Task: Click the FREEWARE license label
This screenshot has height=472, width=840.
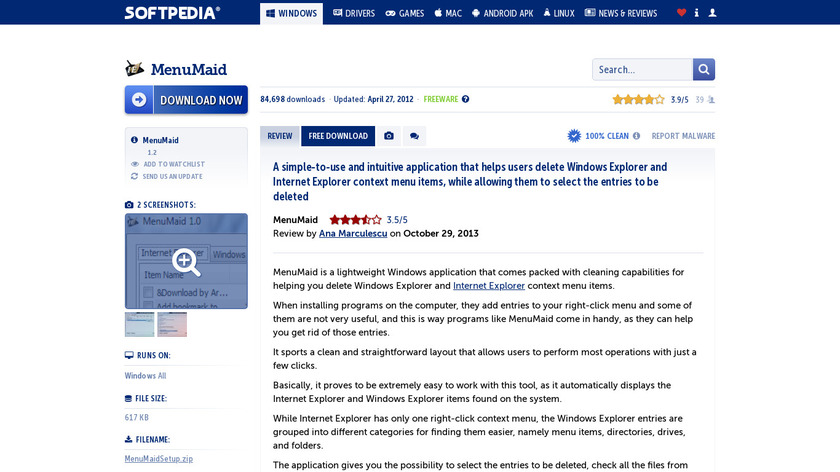Action: 441,99
